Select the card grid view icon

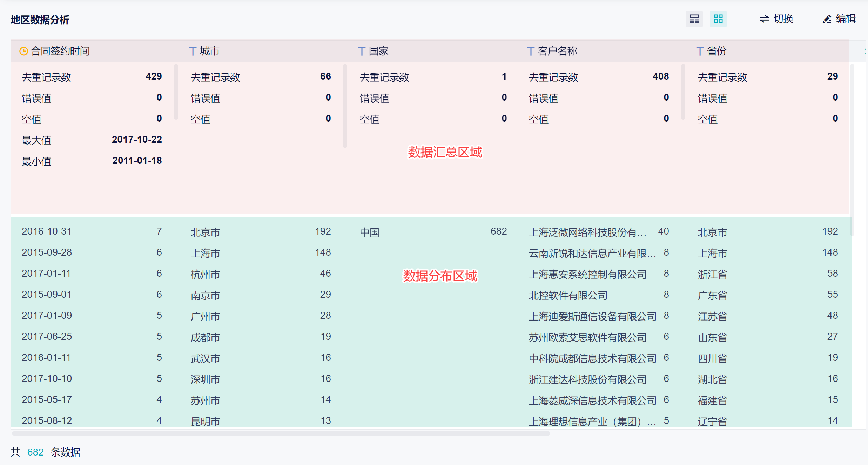(718, 19)
